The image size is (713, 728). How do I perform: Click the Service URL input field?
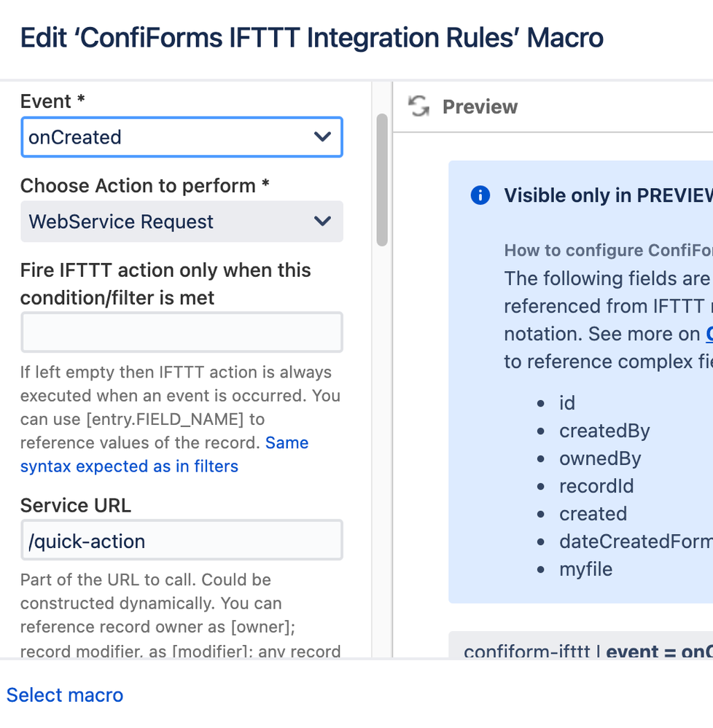[x=182, y=541]
